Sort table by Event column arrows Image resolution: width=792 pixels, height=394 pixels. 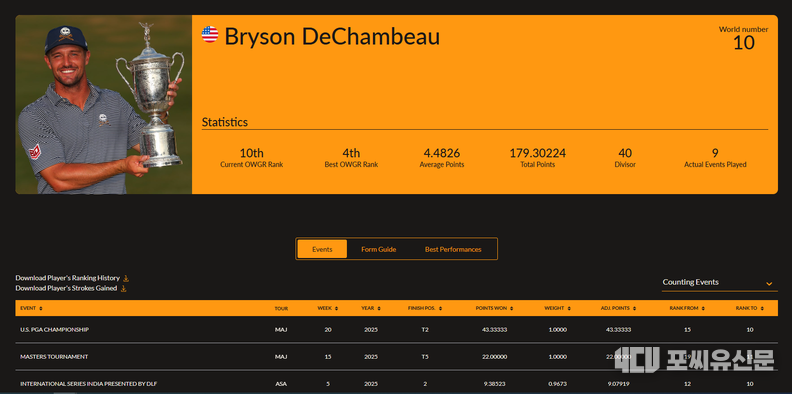click(x=41, y=308)
